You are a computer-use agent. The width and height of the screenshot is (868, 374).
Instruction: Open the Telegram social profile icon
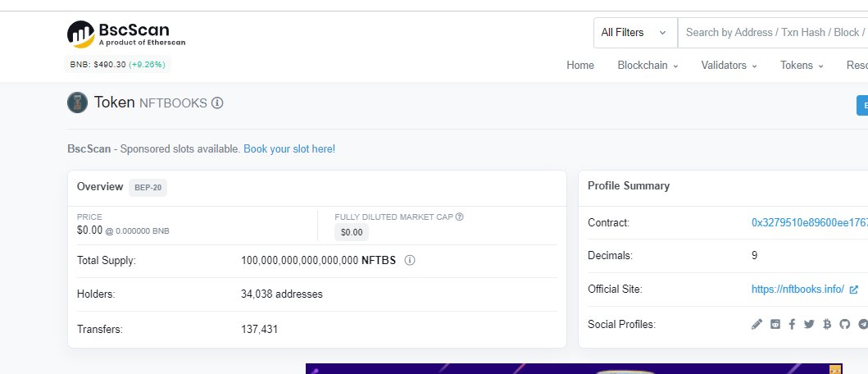click(862, 324)
